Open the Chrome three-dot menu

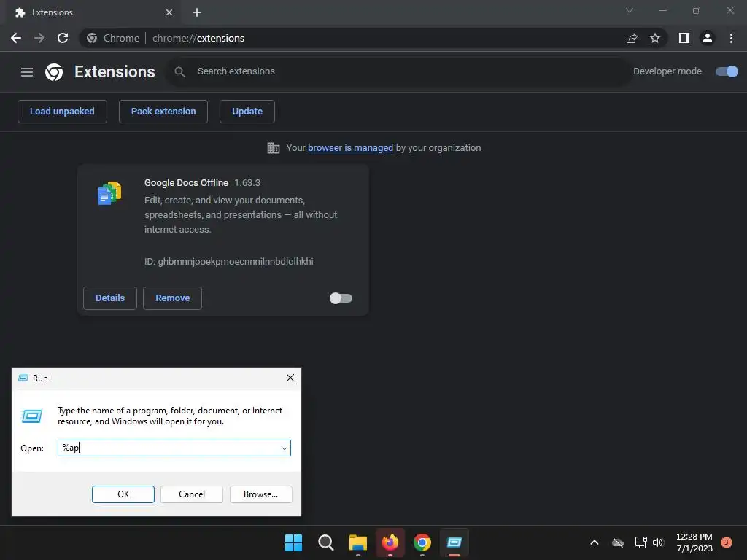click(731, 38)
